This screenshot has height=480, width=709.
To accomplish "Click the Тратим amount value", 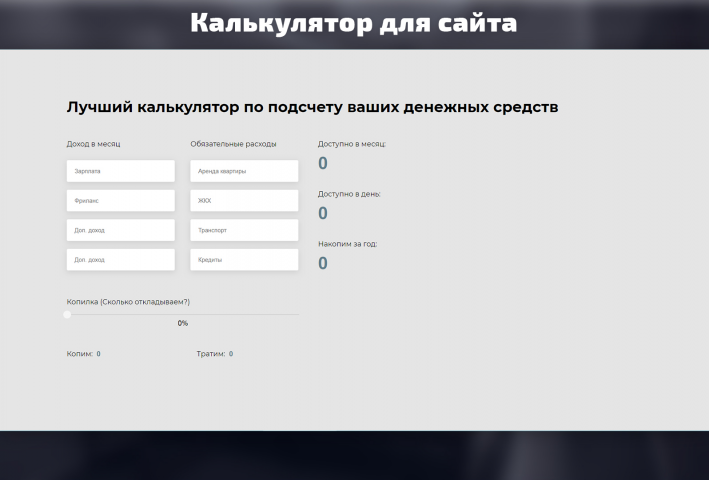I will point(231,354).
